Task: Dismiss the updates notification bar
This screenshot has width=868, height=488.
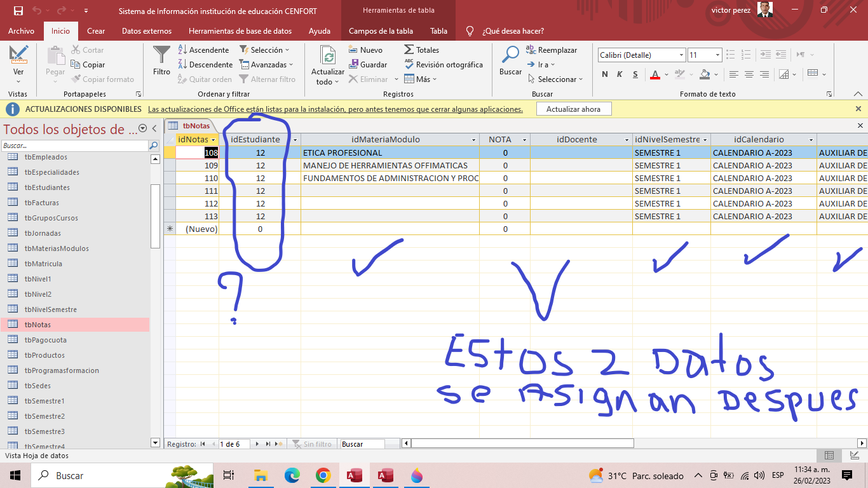Action: pyautogui.click(x=858, y=109)
